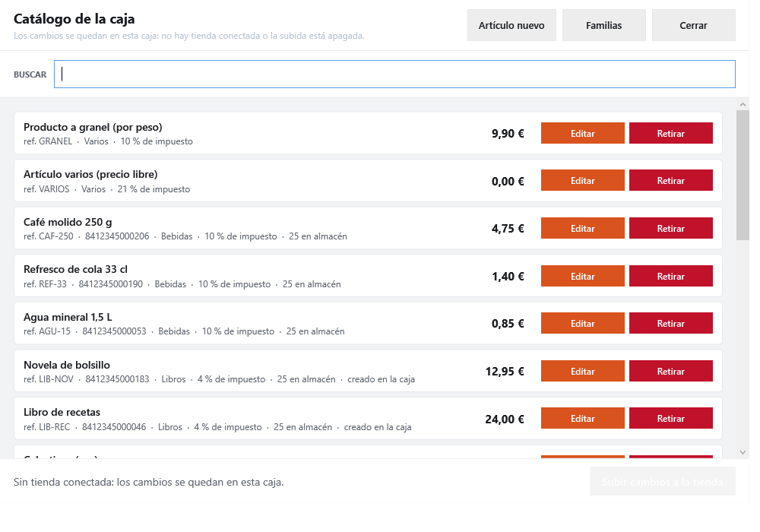
Task: Click the ref. LIB-NOV details line
Action: 219,379
